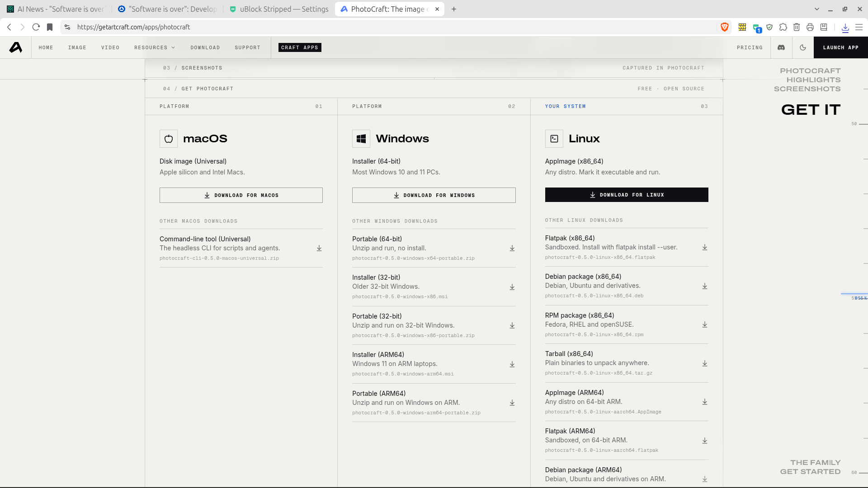Open the Pricing link
The width and height of the screenshot is (868, 488).
[x=750, y=47]
